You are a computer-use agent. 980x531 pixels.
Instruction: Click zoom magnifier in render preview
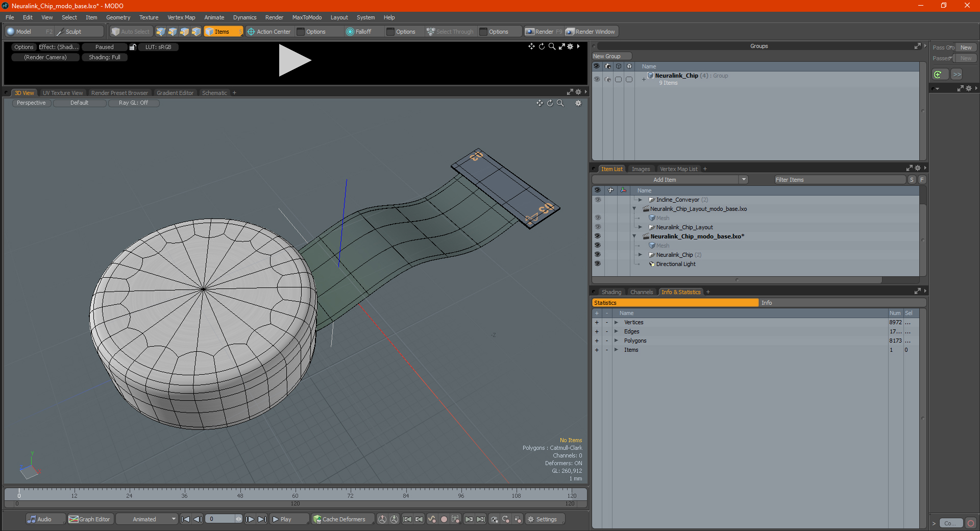(552, 46)
